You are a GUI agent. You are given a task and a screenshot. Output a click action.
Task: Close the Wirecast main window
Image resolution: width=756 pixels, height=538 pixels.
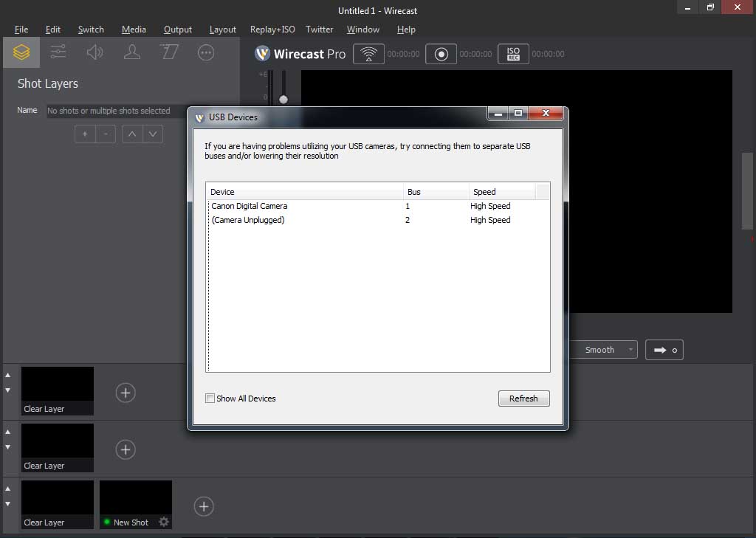point(738,7)
